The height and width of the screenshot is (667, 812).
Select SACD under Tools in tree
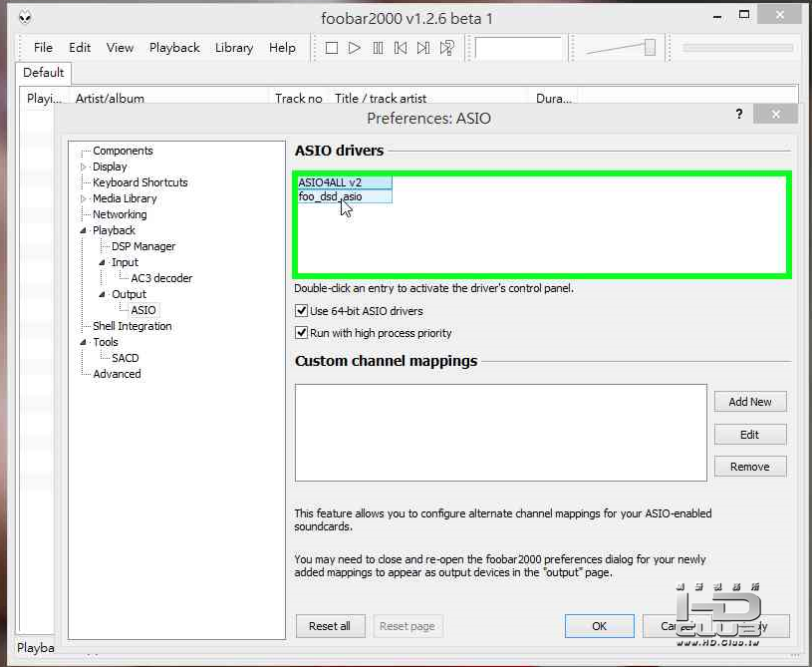tap(126, 358)
